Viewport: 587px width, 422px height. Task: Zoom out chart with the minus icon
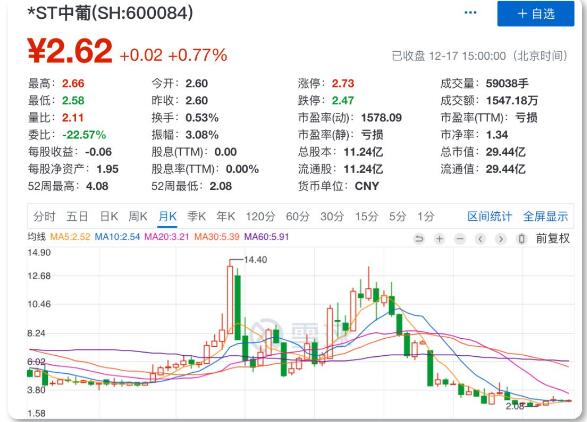coord(460,239)
